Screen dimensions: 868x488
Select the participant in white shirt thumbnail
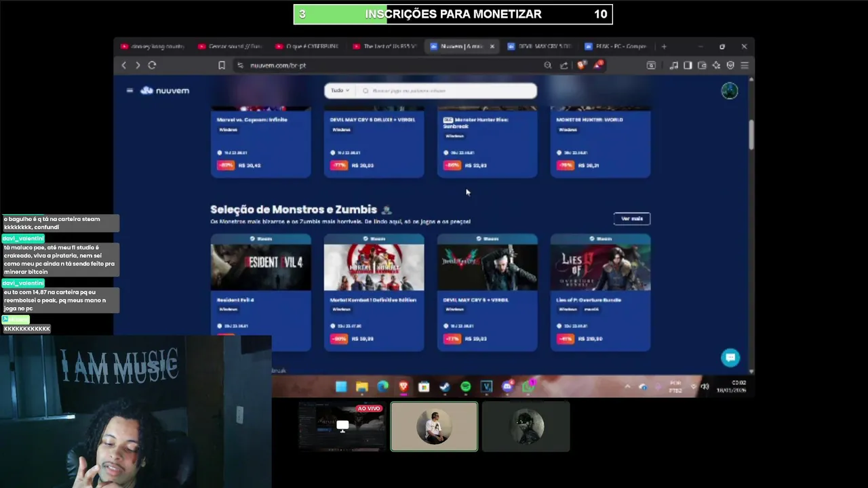coord(434,426)
